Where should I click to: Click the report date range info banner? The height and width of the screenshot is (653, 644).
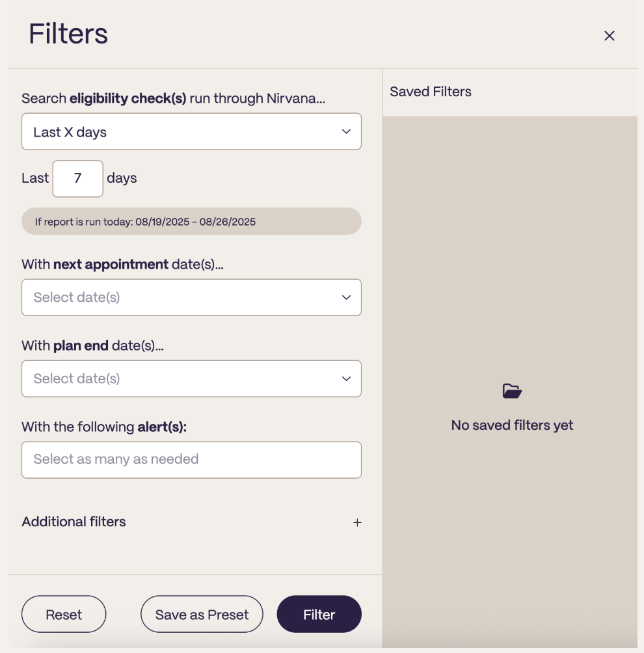click(x=191, y=221)
